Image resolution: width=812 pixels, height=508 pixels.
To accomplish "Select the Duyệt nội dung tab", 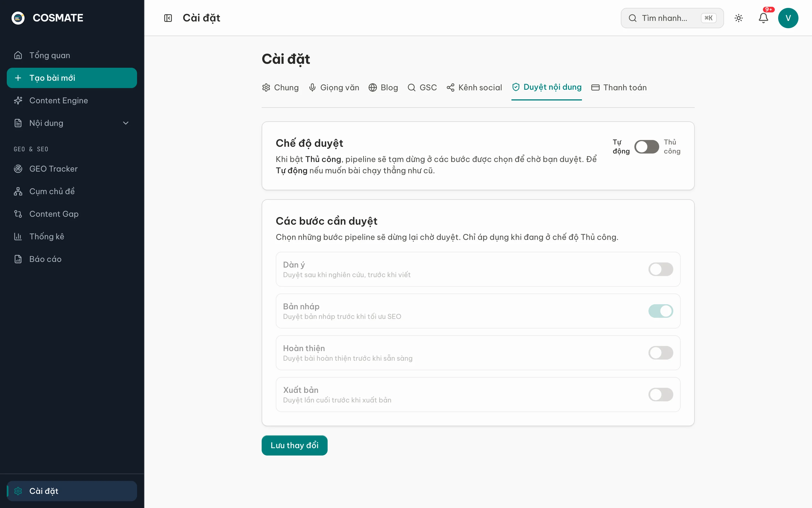I will point(547,87).
